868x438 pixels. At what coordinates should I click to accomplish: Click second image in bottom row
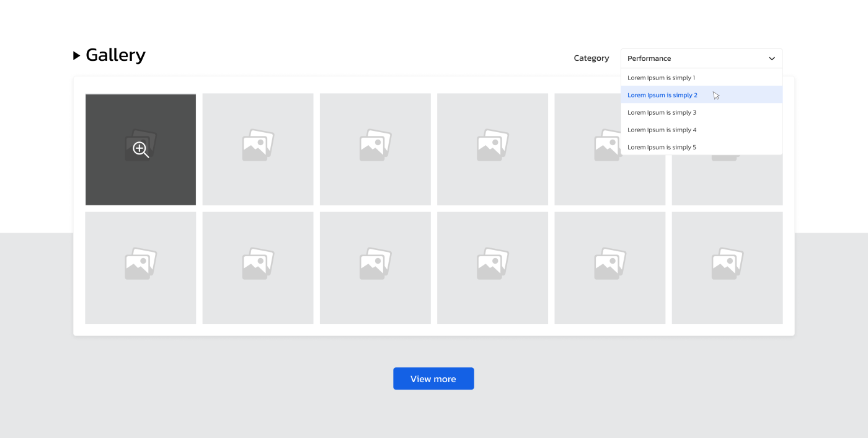[258, 267]
